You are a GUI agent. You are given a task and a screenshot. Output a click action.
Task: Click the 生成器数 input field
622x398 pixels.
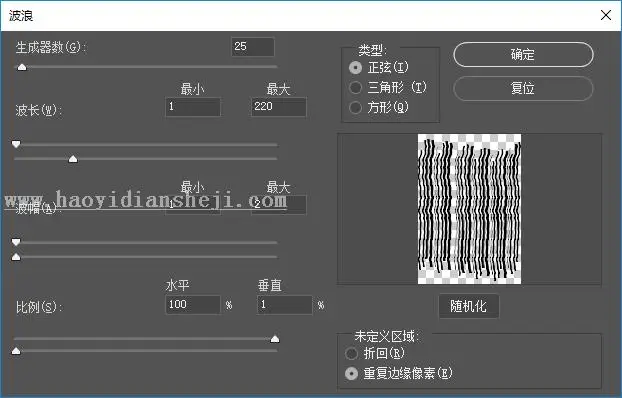click(253, 47)
